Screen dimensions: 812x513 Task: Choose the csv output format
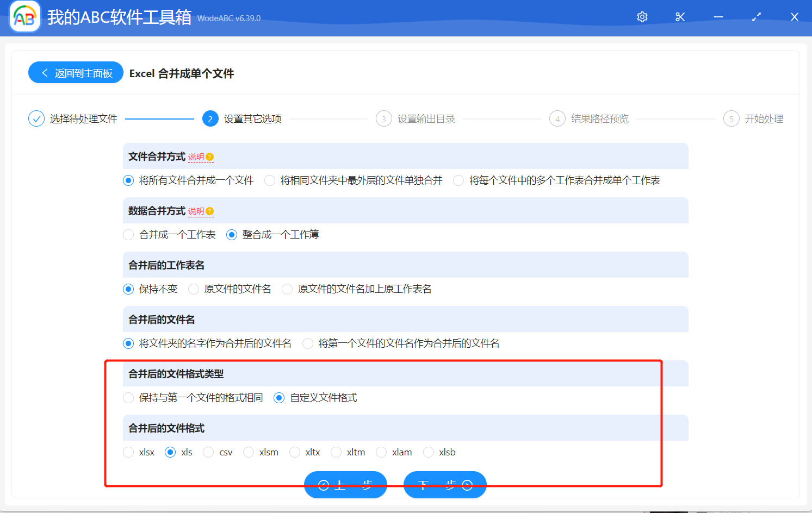point(208,452)
